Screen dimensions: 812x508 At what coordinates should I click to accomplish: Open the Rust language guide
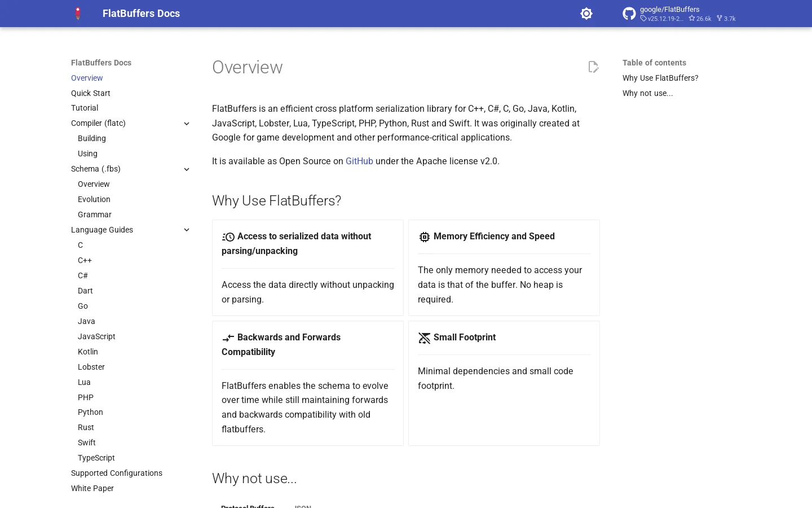(86, 427)
